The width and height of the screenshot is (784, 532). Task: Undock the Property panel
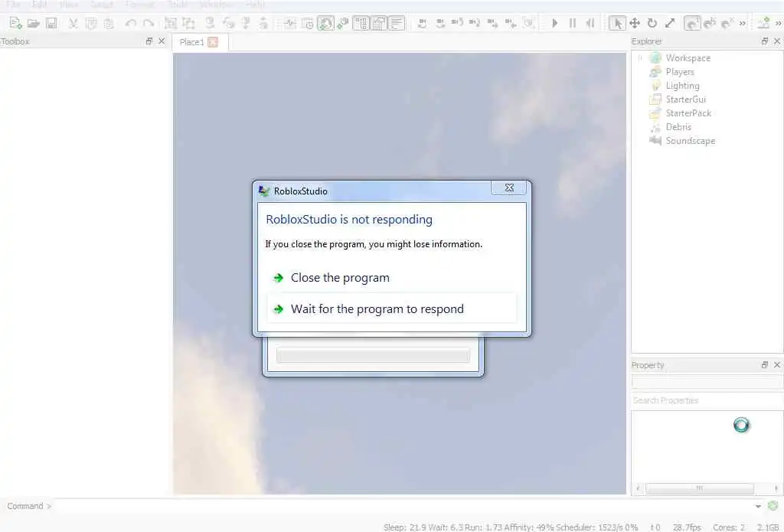pyautogui.click(x=765, y=365)
